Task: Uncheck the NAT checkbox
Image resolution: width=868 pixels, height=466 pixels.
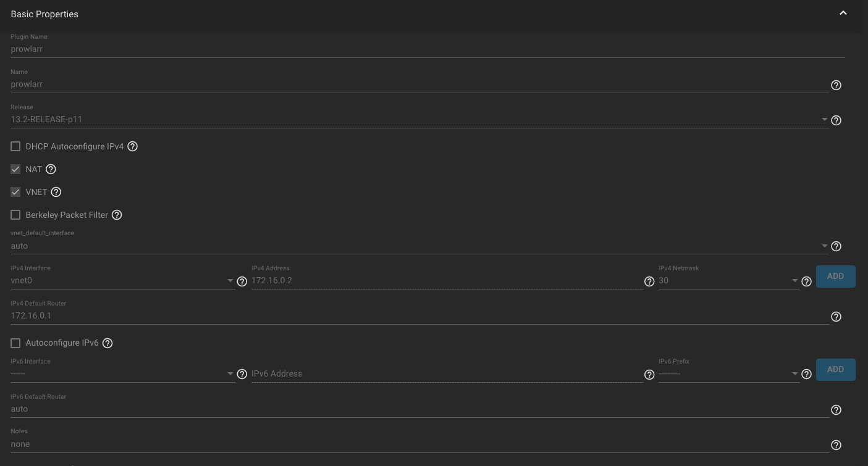Action: [x=16, y=169]
